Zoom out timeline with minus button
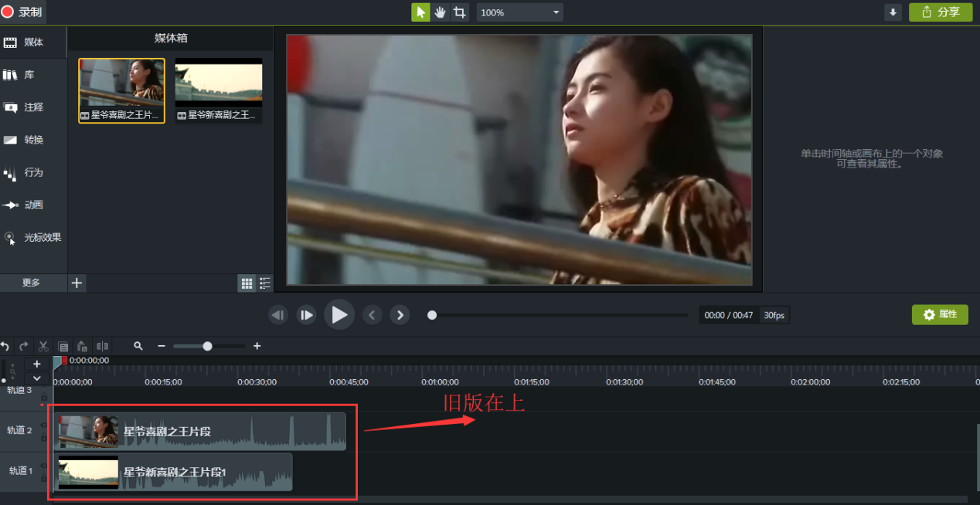Image resolution: width=980 pixels, height=505 pixels. click(162, 346)
